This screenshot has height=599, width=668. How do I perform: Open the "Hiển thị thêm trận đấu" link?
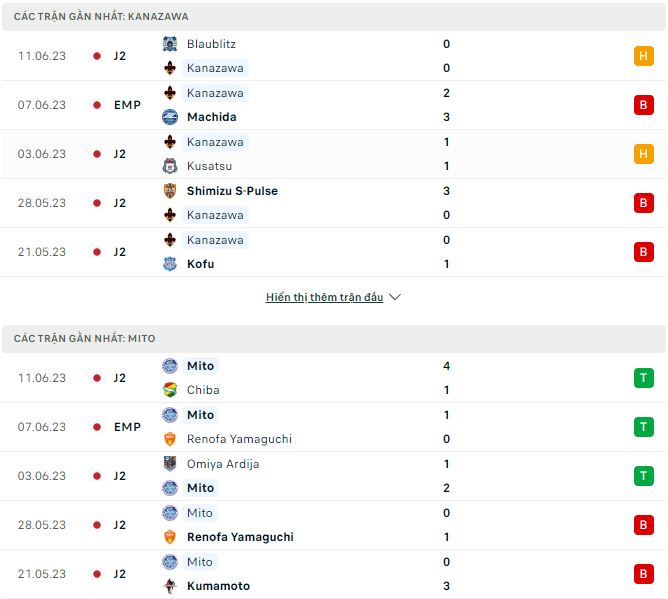click(x=324, y=297)
